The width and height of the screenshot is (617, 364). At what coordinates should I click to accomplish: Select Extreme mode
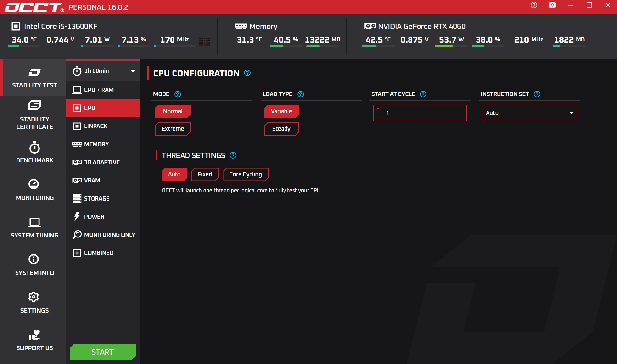(173, 128)
